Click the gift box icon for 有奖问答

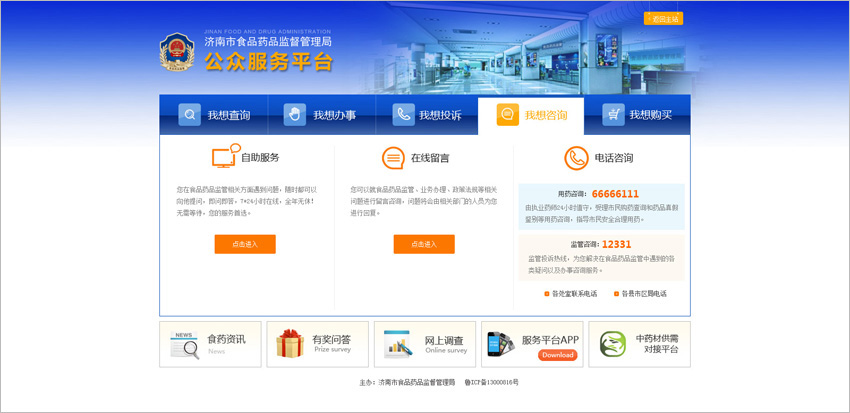290,344
